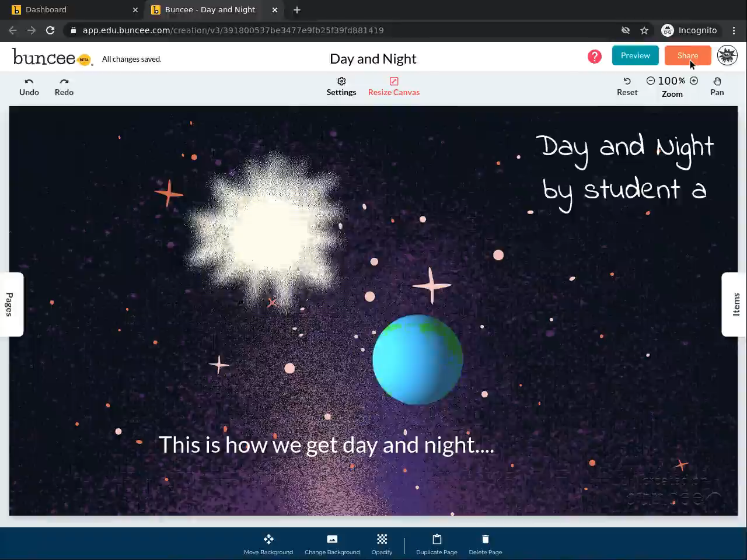Click the orange Share button
747x560 pixels.
point(688,55)
